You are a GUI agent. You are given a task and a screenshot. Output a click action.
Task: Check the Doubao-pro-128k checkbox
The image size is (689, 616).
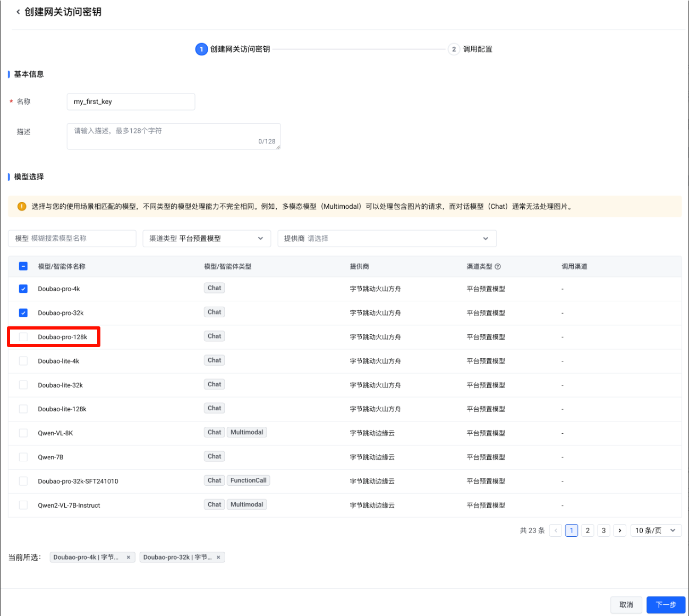(23, 337)
